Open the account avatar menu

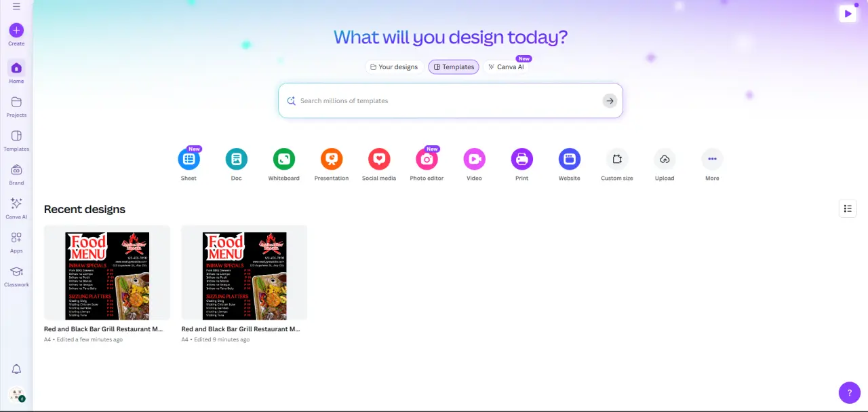[x=16, y=394]
